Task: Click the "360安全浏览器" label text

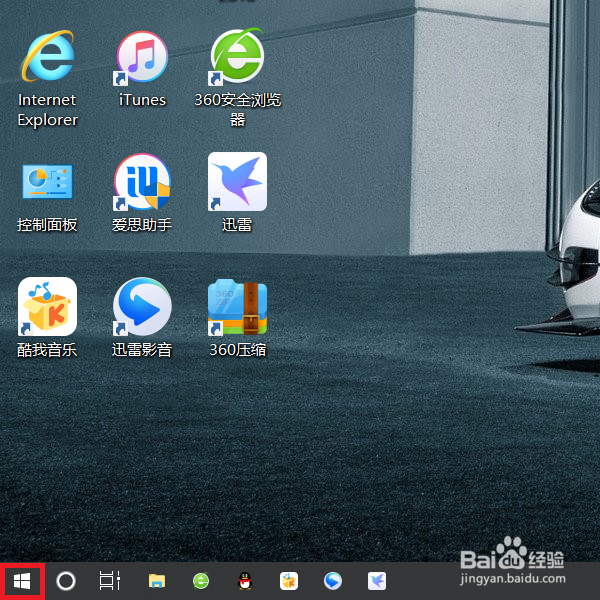Action: 238,110
